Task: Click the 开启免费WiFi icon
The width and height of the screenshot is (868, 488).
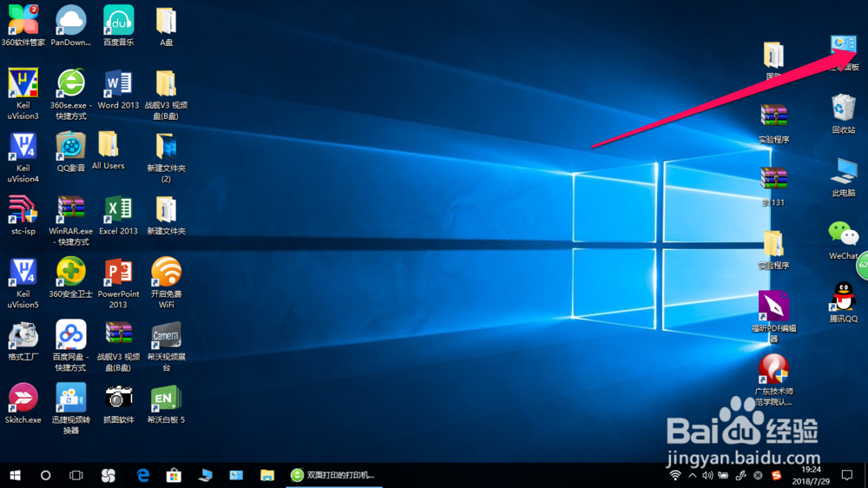Action: pyautogui.click(x=166, y=273)
